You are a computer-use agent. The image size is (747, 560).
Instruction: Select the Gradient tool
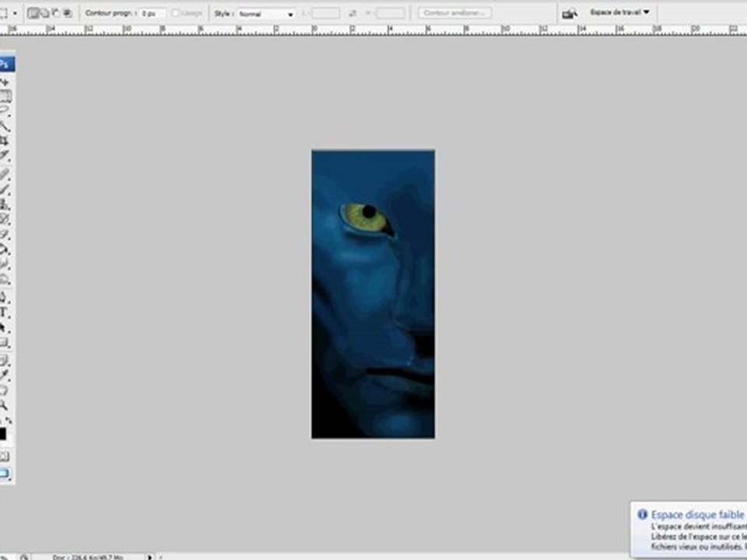point(5,249)
